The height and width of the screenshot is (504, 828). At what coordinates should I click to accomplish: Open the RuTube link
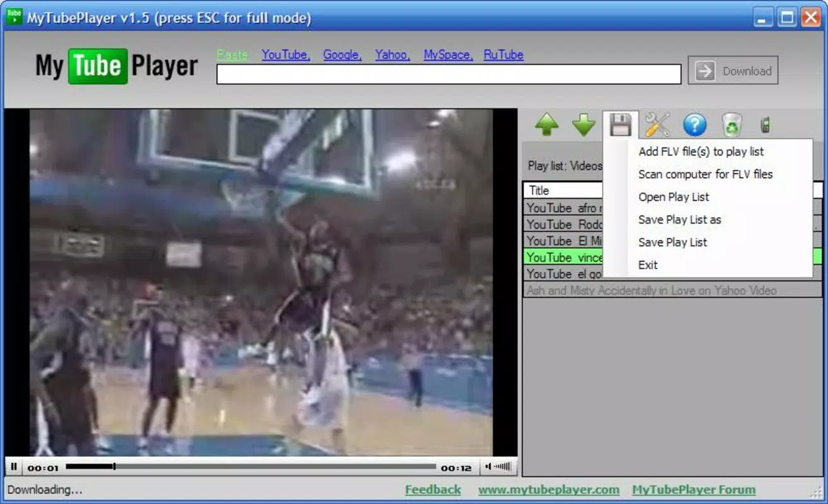pos(503,55)
